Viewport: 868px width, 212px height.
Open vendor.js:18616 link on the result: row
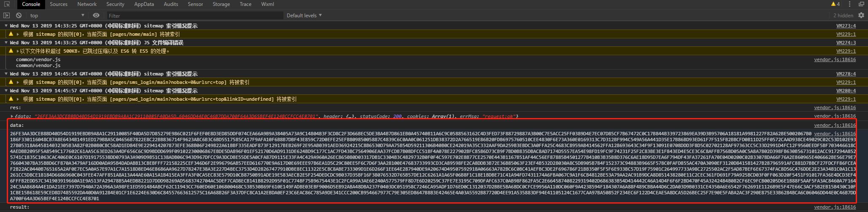[x=835, y=207]
